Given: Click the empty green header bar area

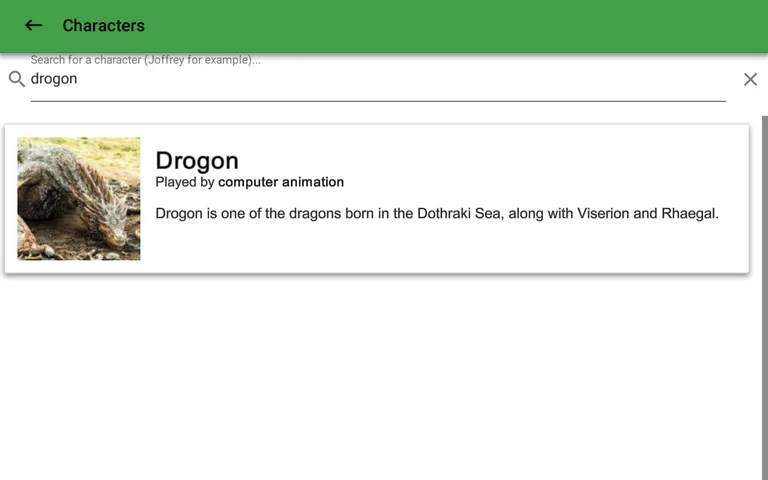Looking at the screenshot, I should 450,25.
